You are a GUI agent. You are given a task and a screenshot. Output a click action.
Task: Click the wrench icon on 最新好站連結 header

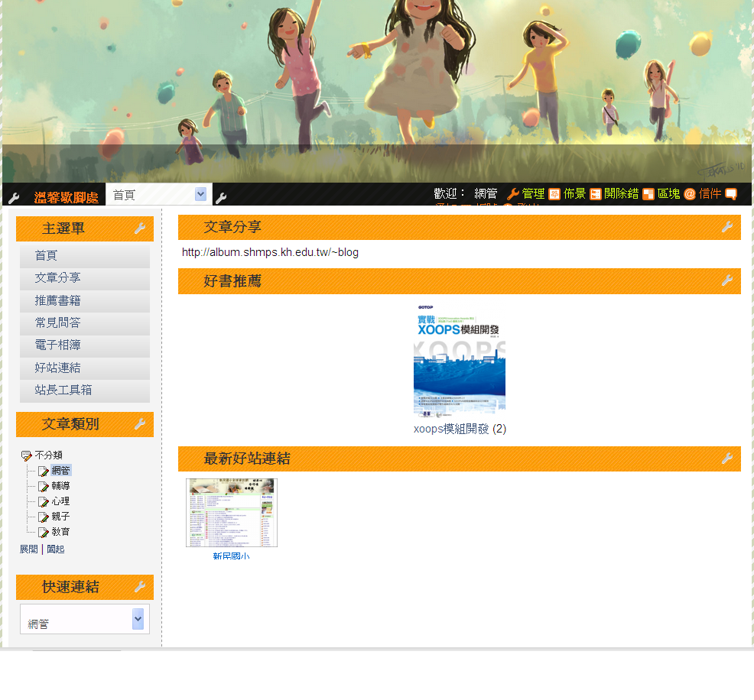pos(726,459)
